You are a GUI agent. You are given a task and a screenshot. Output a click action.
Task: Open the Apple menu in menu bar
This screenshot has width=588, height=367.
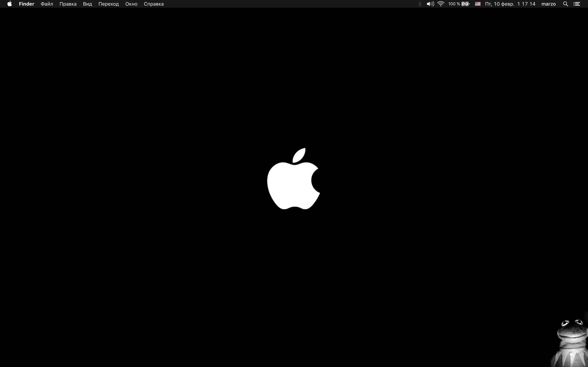(x=9, y=4)
